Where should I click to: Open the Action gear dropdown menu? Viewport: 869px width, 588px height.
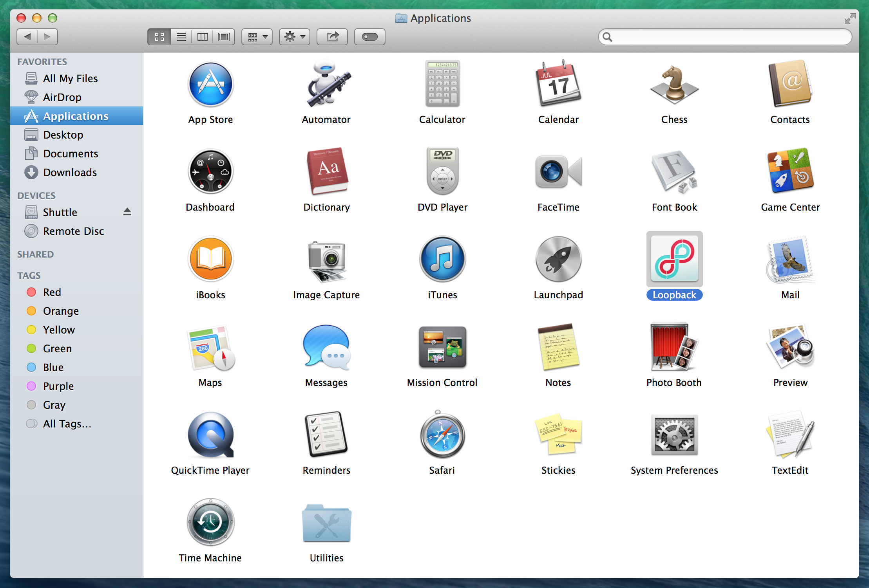click(x=295, y=37)
